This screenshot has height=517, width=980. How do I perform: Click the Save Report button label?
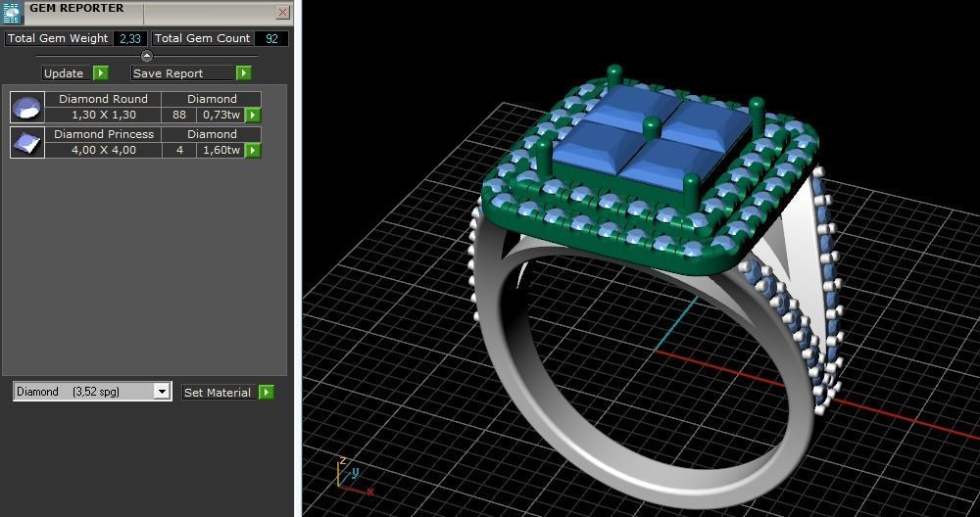pyautogui.click(x=183, y=73)
